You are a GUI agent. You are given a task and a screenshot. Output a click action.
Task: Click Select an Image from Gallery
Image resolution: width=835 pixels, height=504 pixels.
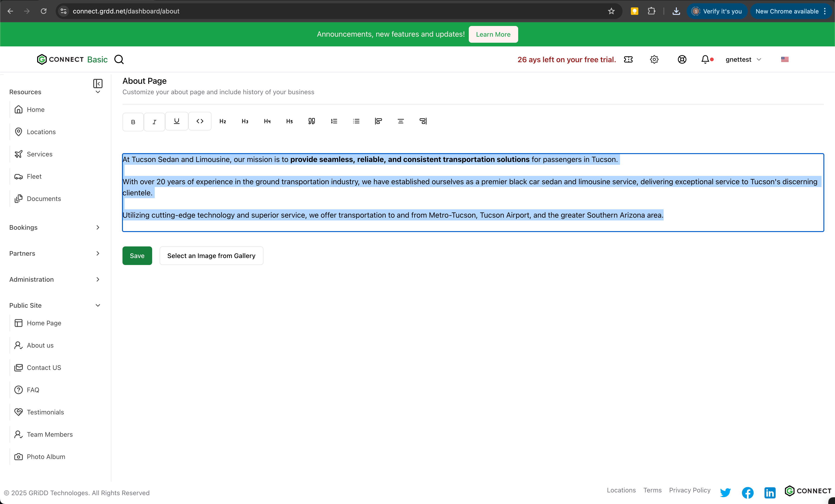tap(211, 255)
